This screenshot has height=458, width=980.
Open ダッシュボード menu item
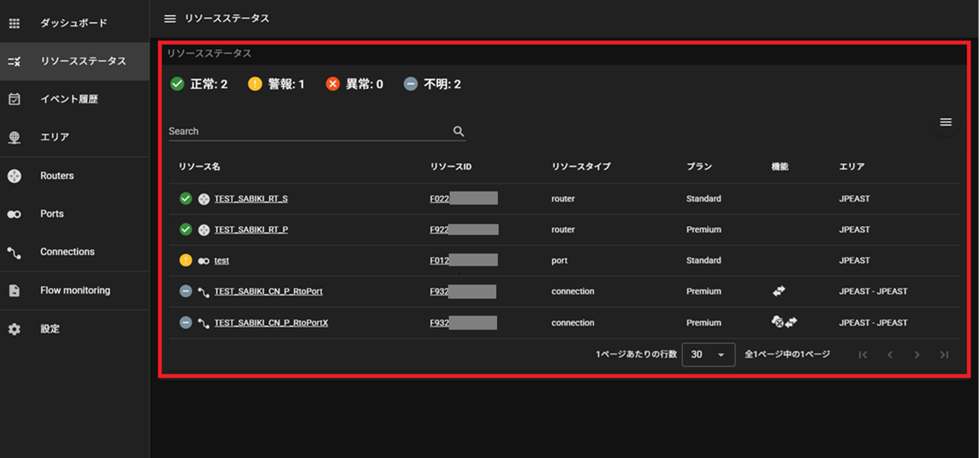(x=74, y=23)
